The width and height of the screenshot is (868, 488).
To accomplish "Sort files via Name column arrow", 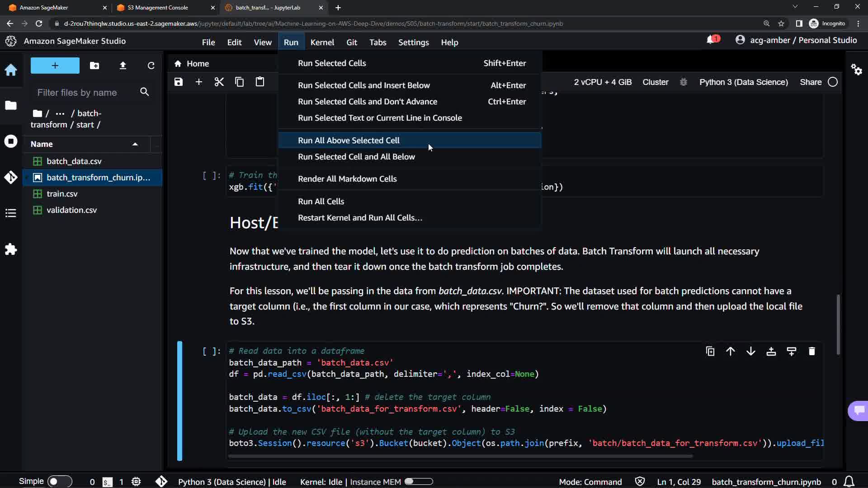I will click(x=135, y=144).
